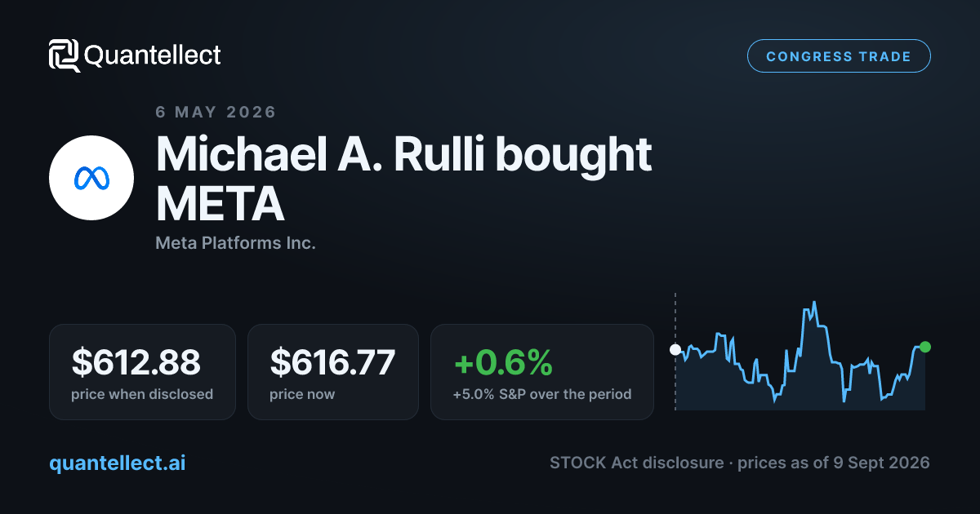
Task: Click the dashed vertical disclosure line
Action: pos(675,351)
